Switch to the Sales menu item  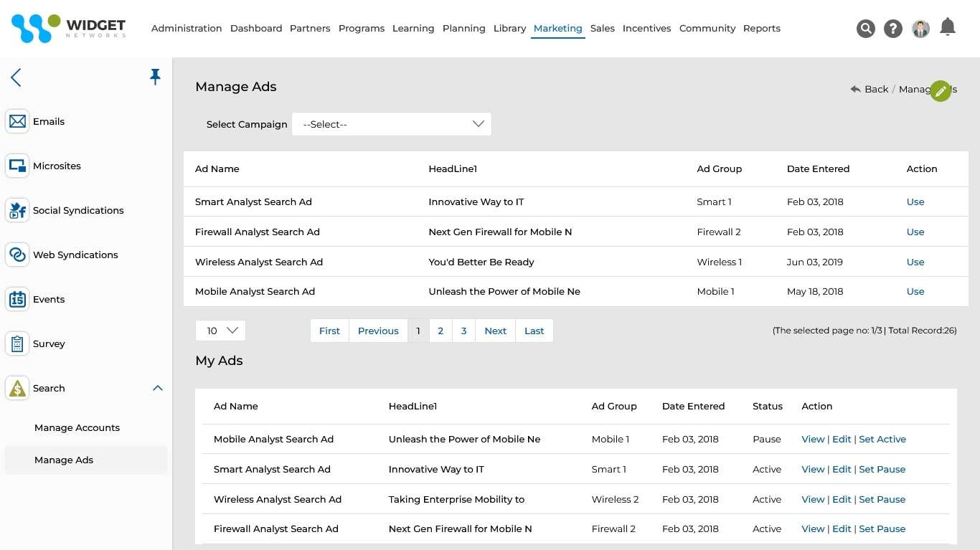click(602, 28)
